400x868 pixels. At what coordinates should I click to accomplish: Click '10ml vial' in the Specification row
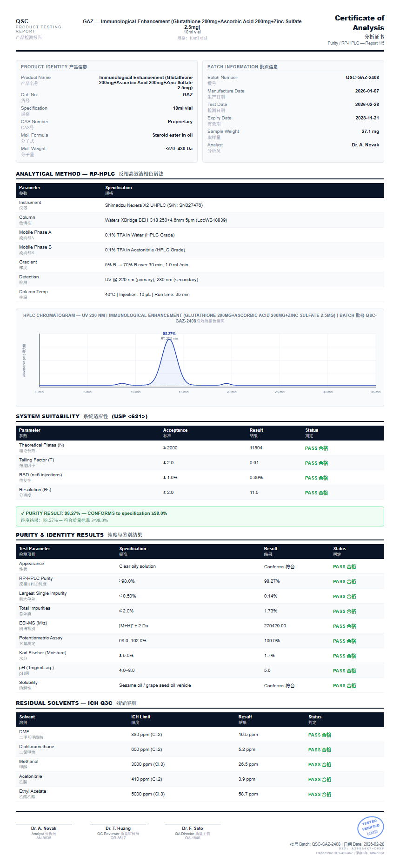coord(183,108)
